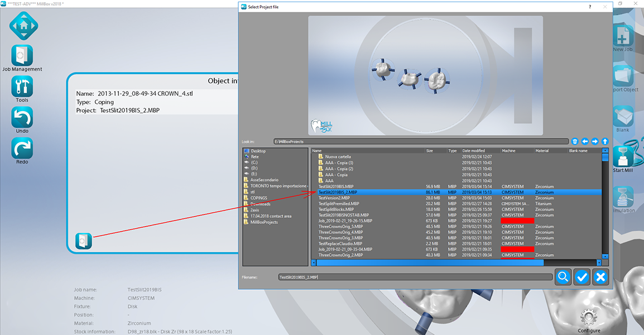Select the Nuova cartella folder row

click(x=456, y=156)
